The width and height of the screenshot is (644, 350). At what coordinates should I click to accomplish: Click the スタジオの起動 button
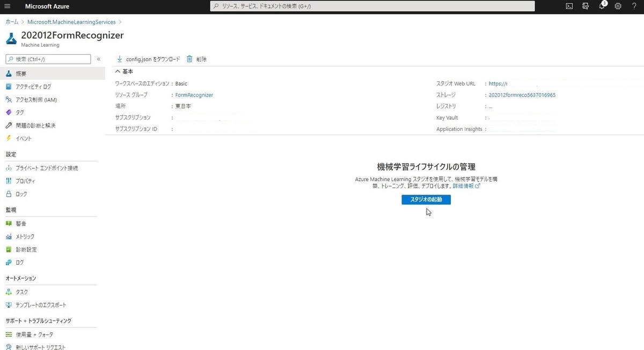(426, 199)
